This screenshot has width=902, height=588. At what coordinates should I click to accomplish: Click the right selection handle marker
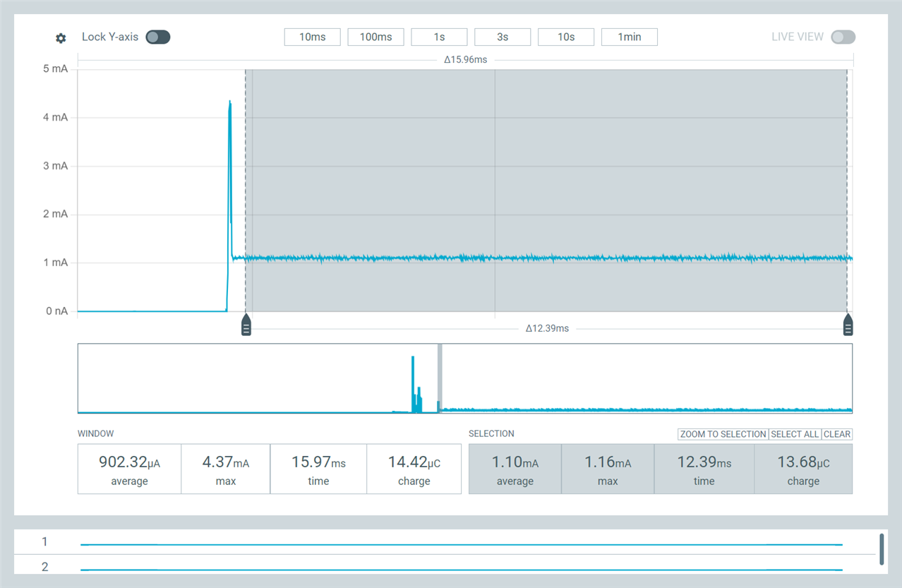coord(848,324)
